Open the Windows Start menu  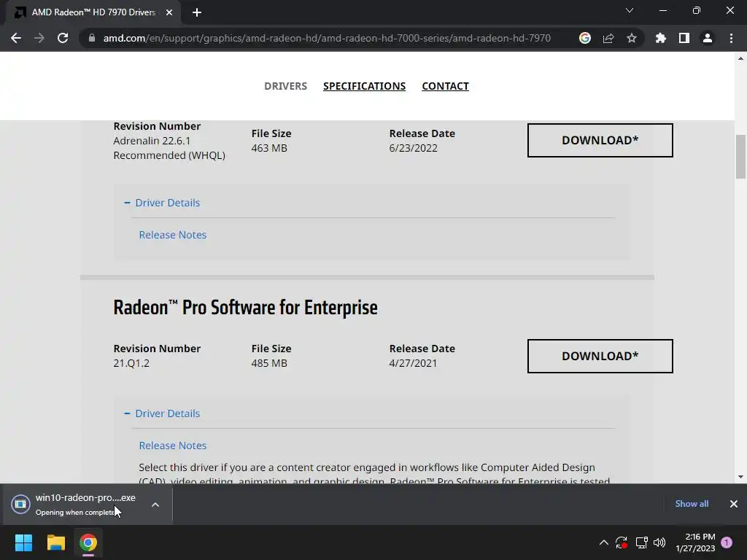point(23,542)
